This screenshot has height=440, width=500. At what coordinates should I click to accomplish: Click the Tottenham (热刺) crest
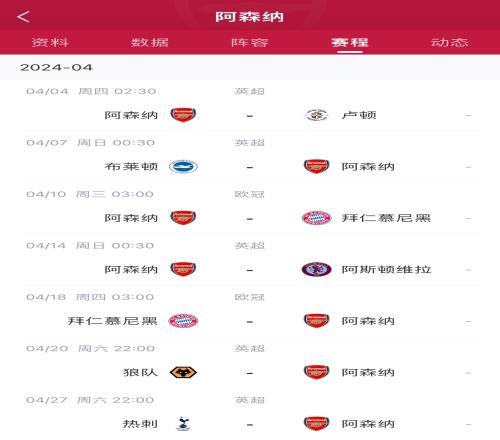pos(183,424)
